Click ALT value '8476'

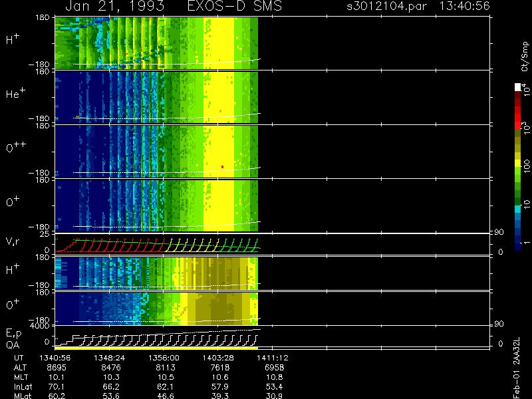[111, 368]
